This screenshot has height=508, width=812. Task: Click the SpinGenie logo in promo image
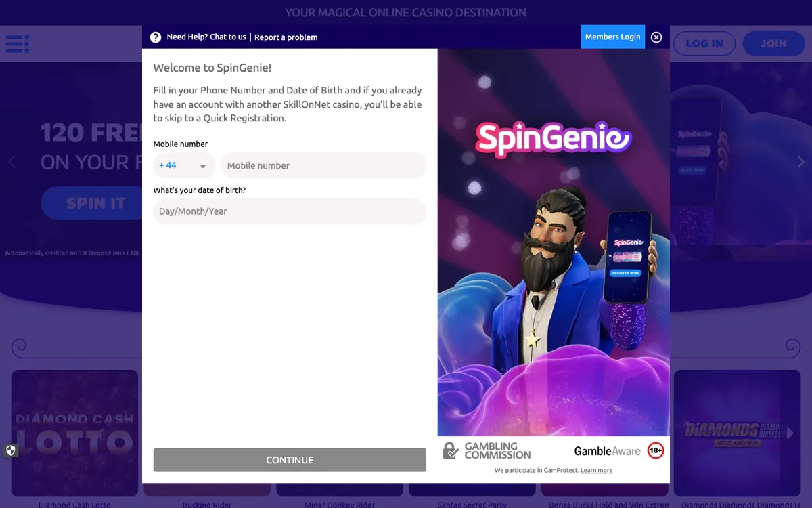pos(553,138)
